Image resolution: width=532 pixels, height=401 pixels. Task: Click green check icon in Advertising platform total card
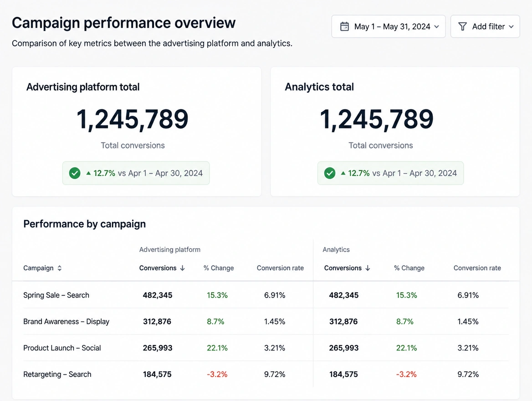click(75, 173)
